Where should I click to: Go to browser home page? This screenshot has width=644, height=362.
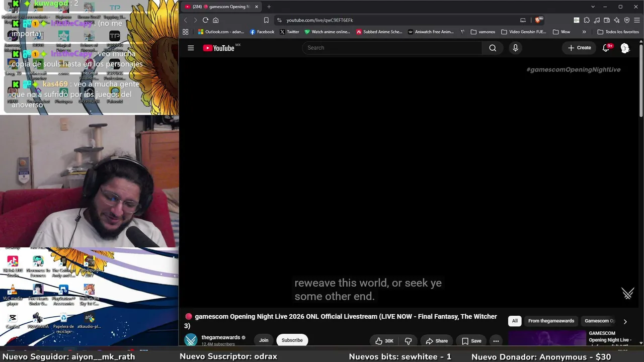(x=216, y=20)
